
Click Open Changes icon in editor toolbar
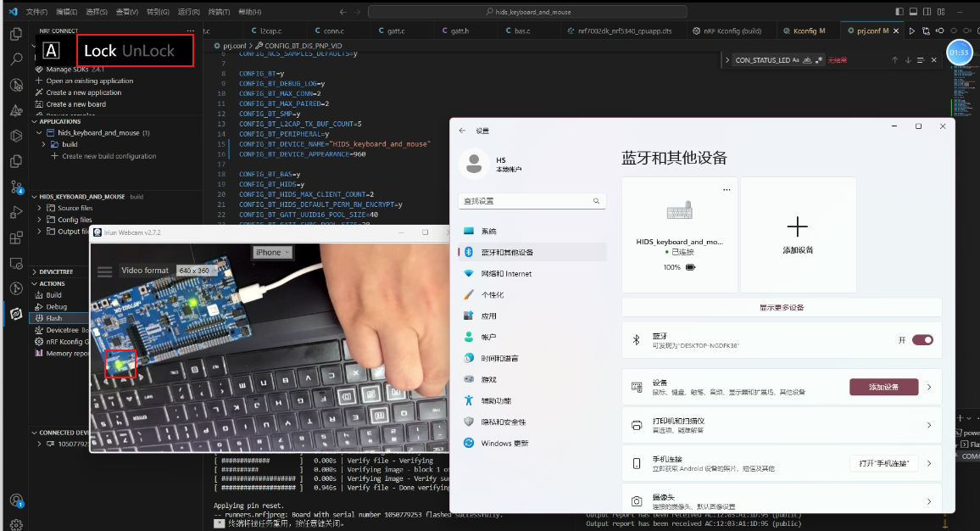coord(926,31)
